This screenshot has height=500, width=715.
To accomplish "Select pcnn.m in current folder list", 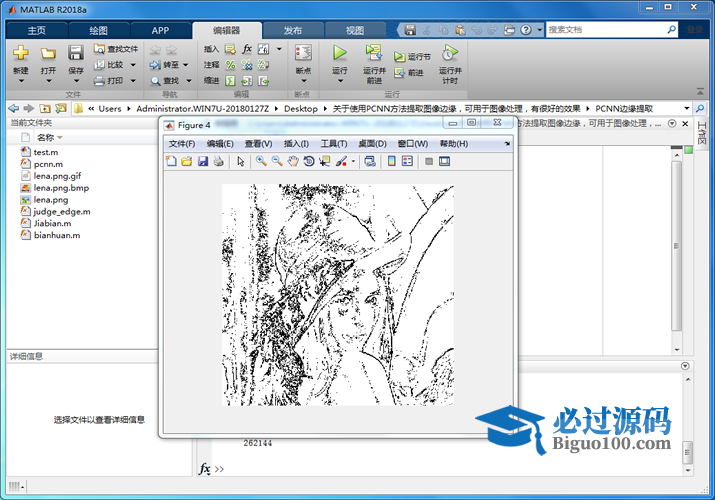I will pos(48,164).
